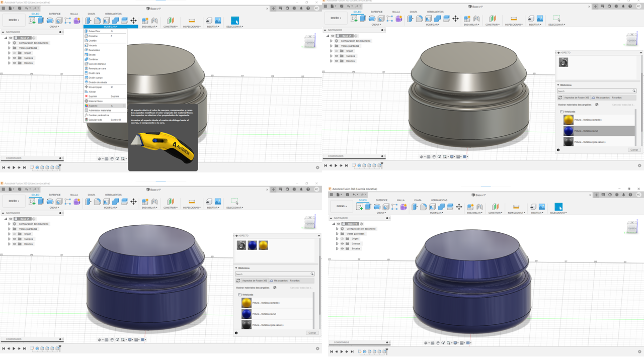Click Combine tool icon in top-right window
Screen dimensions: 644x362
[x=437, y=19]
